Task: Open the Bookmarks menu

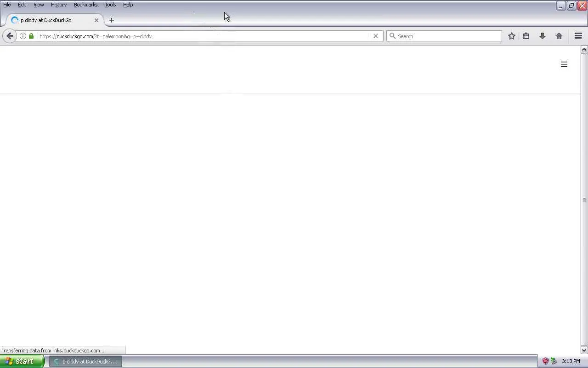Action: (85, 5)
